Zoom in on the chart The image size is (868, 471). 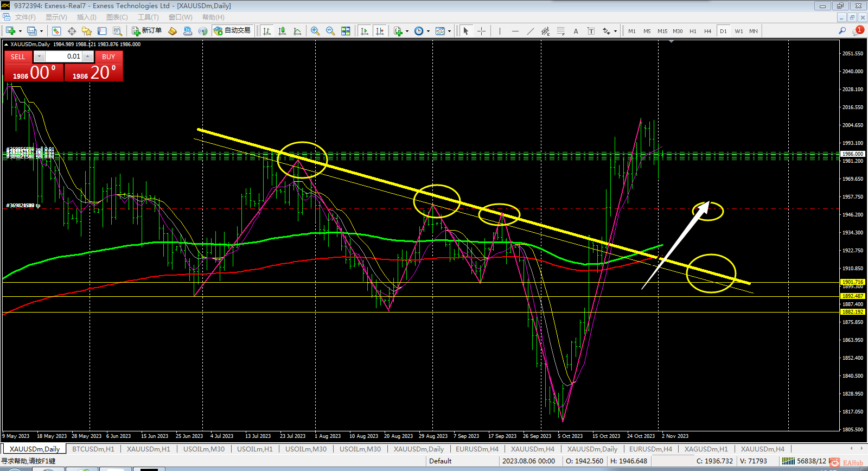(315, 31)
